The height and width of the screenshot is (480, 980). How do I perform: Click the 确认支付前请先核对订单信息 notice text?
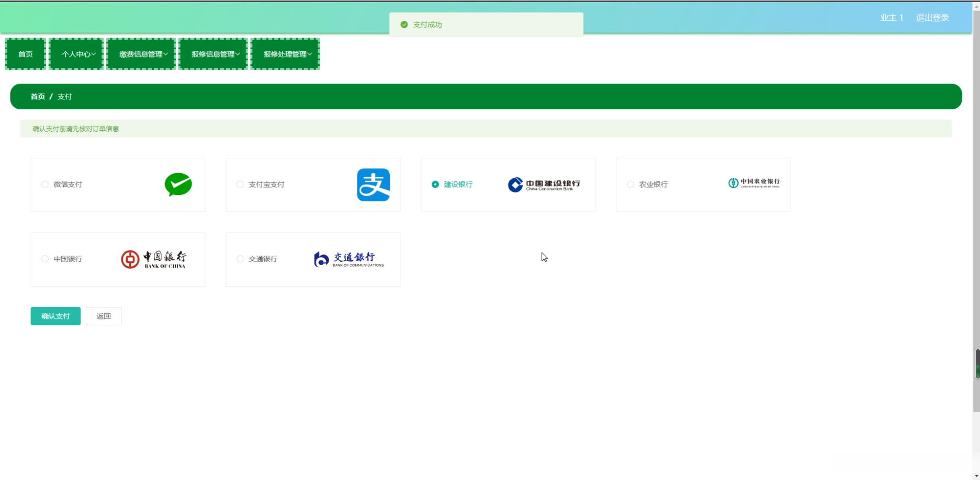point(76,129)
